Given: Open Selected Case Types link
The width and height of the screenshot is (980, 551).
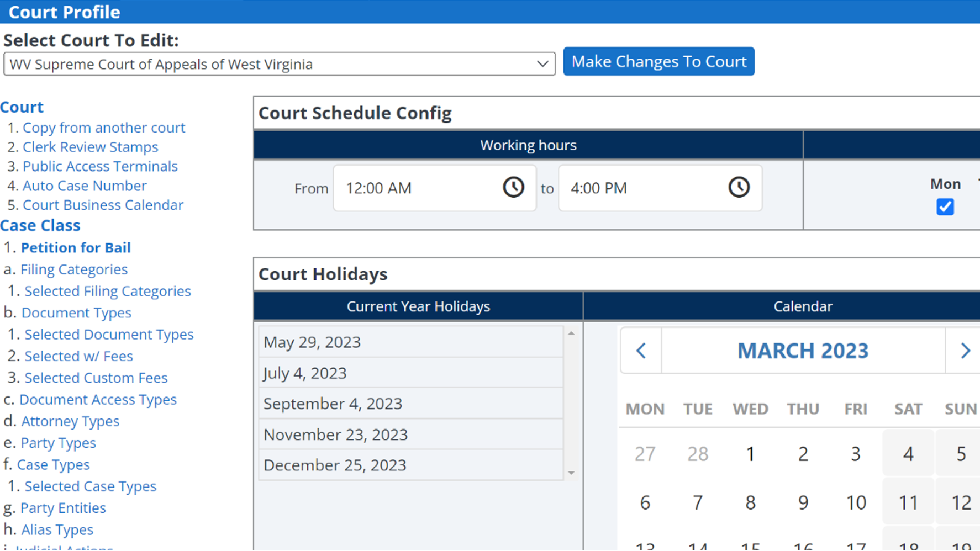Looking at the screenshot, I should point(90,486).
